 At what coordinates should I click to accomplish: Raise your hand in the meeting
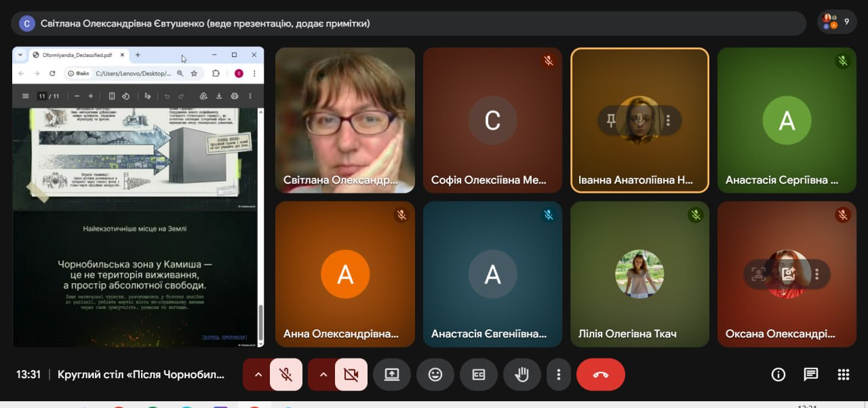pyautogui.click(x=521, y=375)
